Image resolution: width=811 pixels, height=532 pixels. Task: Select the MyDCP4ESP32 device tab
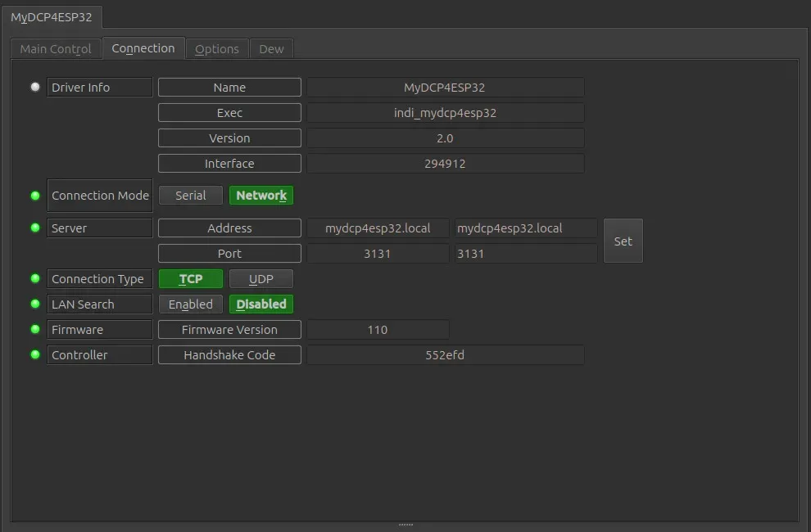pyautogui.click(x=52, y=17)
